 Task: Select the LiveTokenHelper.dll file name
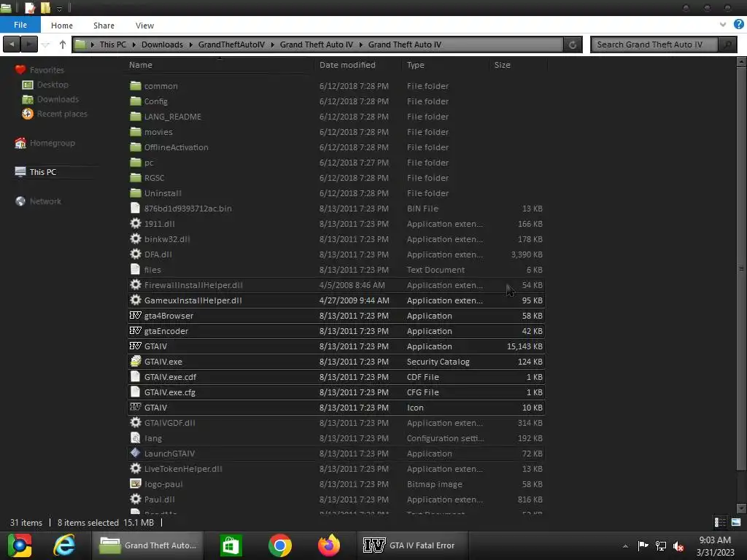pyautogui.click(x=183, y=469)
